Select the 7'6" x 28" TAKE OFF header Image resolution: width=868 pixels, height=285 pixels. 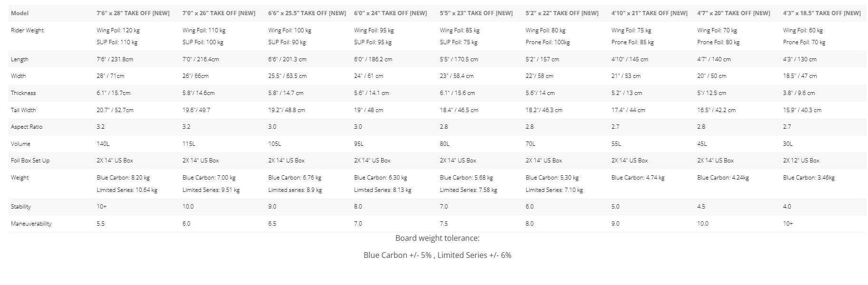pos(133,13)
